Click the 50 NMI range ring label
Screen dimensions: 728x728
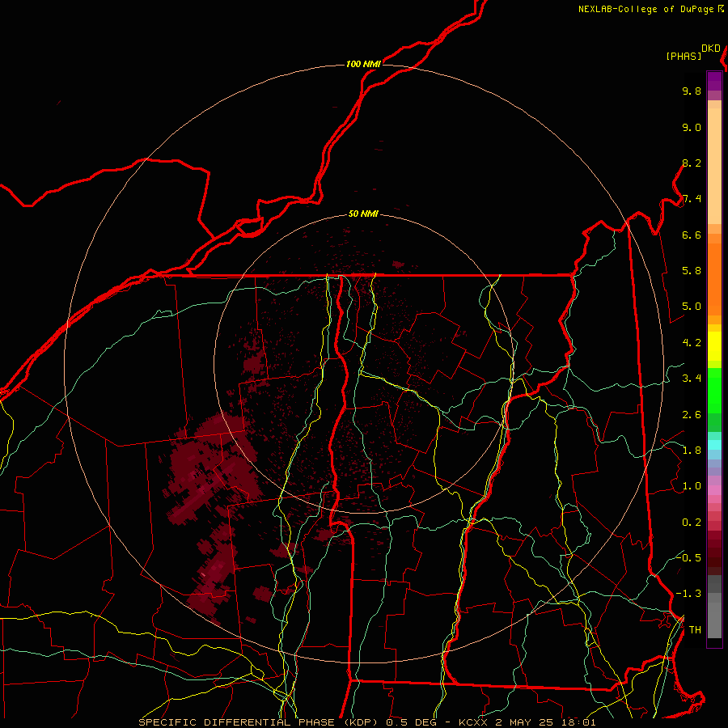(363, 214)
